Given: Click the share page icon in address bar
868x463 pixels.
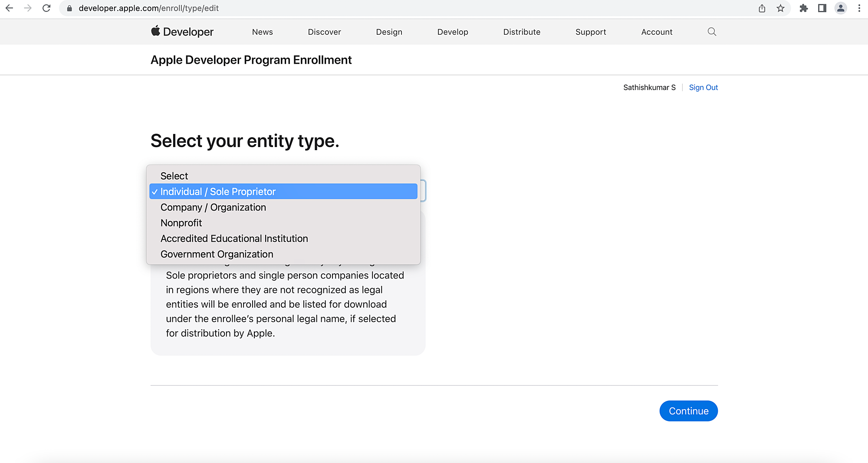Looking at the screenshot, I should (762, 8).
